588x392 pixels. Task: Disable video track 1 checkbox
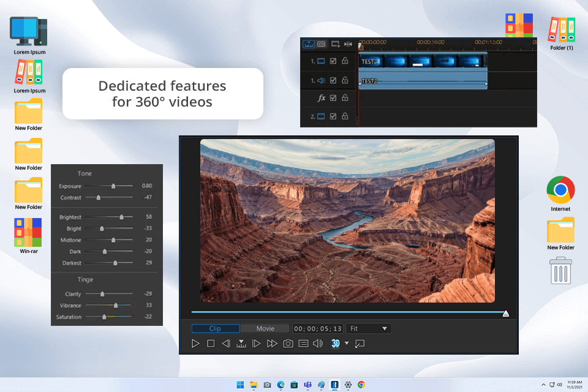[333, 61]
